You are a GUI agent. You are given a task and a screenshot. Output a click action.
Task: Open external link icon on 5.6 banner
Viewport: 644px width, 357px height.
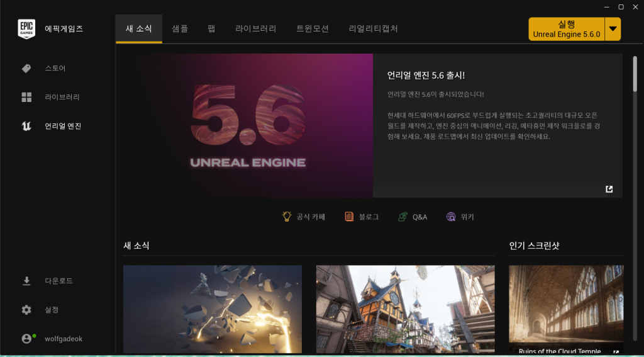(609, 189)
